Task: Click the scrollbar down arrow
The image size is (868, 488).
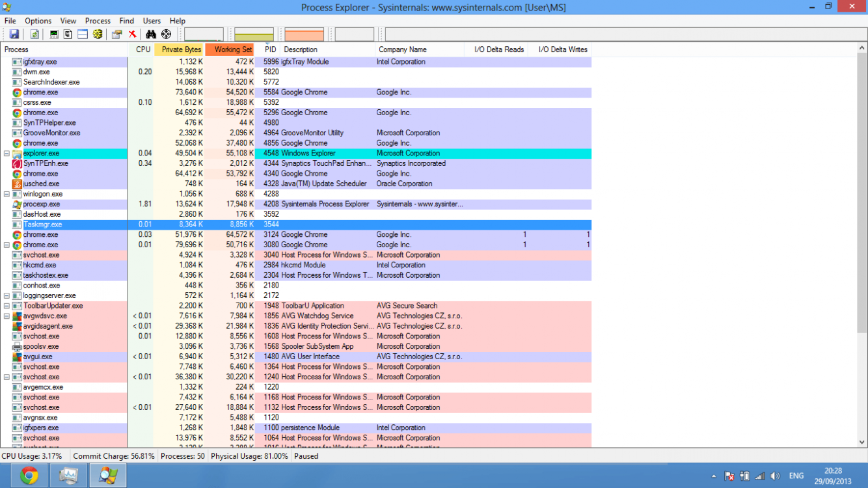Action: [x=862, y=442]
